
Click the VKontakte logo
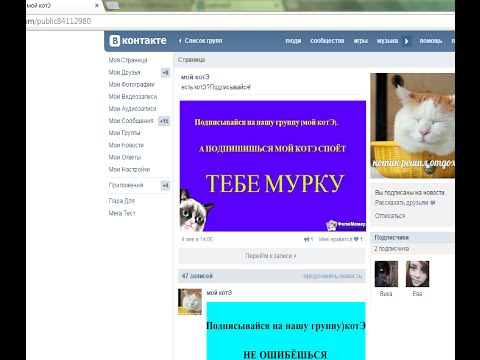click(x=138, y=41)
